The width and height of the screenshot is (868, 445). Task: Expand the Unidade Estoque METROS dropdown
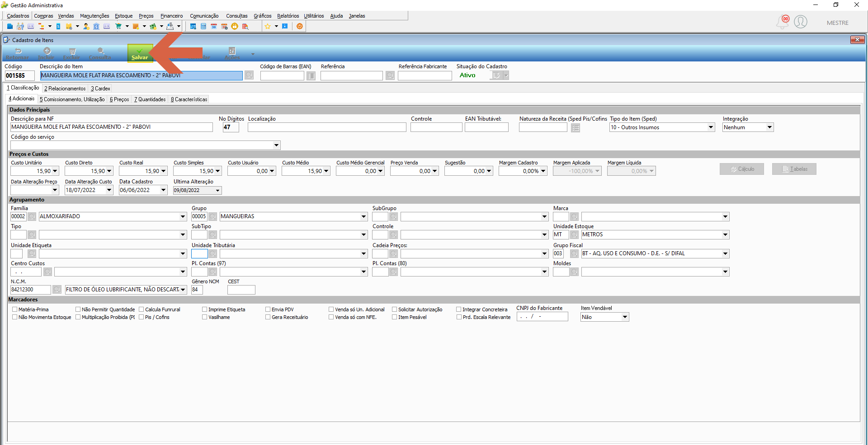725,234
